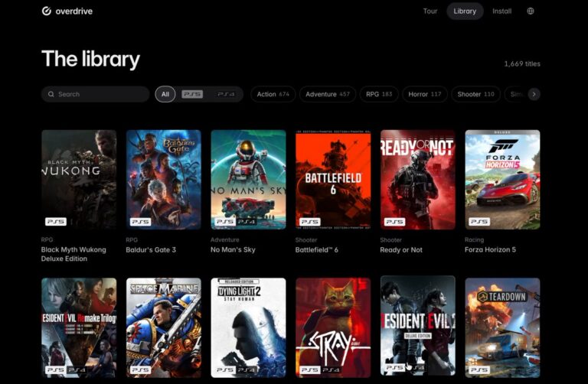Expand more genres with right chevron
This screenshot has width=588, height=384.
coord(534,94)
